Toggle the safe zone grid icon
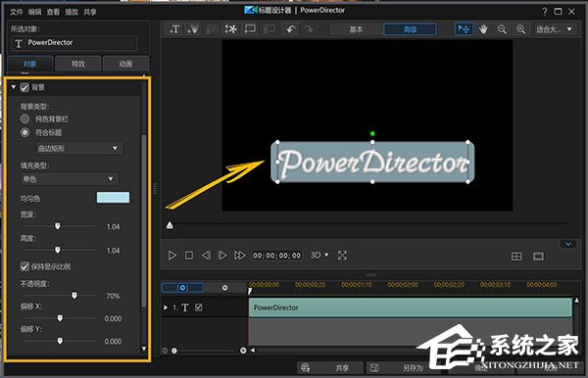The width and height of the screenshot is (588, 378). (x=516, y=257)
